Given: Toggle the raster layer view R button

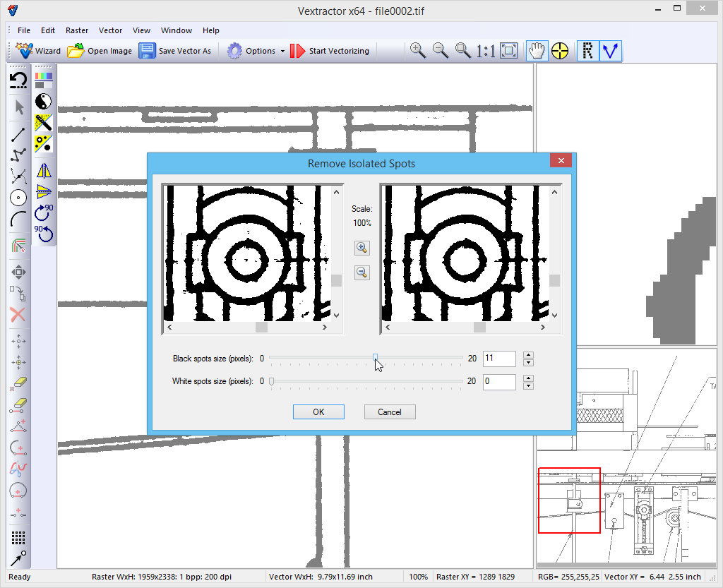Looking at the screenshot, I should [587, 51].
